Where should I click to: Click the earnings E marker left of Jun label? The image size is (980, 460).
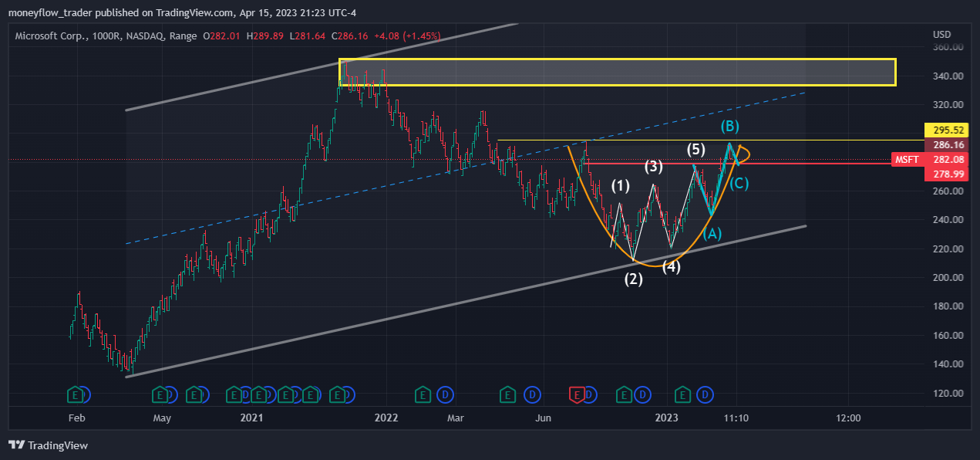pyautogui.click(x=508, y=395)
